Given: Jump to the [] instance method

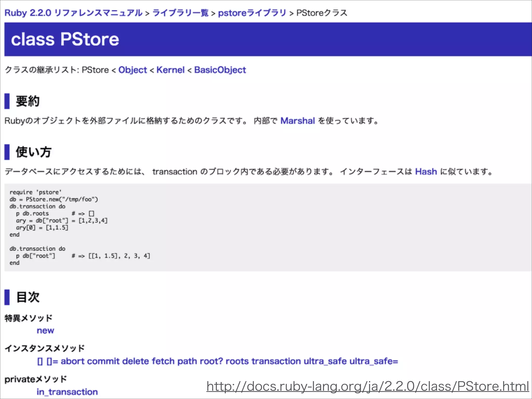Looking at the screenshot, I should (x=40, y=361).
